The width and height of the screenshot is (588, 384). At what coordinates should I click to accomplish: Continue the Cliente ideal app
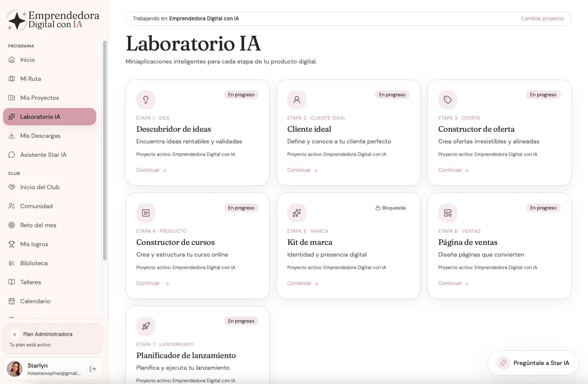(302, 170)
